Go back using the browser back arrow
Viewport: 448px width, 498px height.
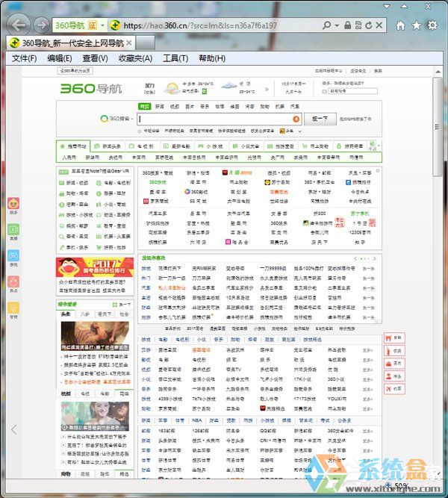pyautogui.click(x=19, y=25)
